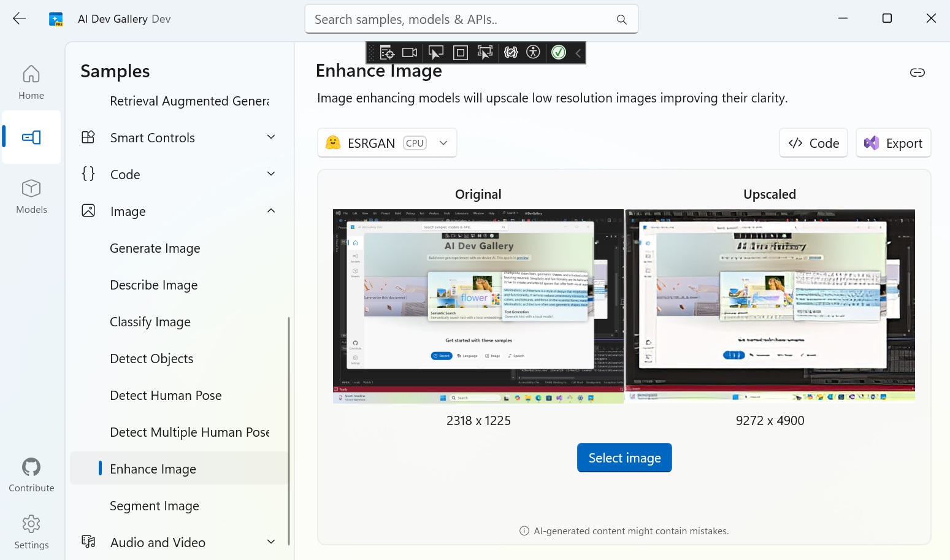Activate select element in running application
The height and width of the screenshot is (560, 950).
point(485,52)
